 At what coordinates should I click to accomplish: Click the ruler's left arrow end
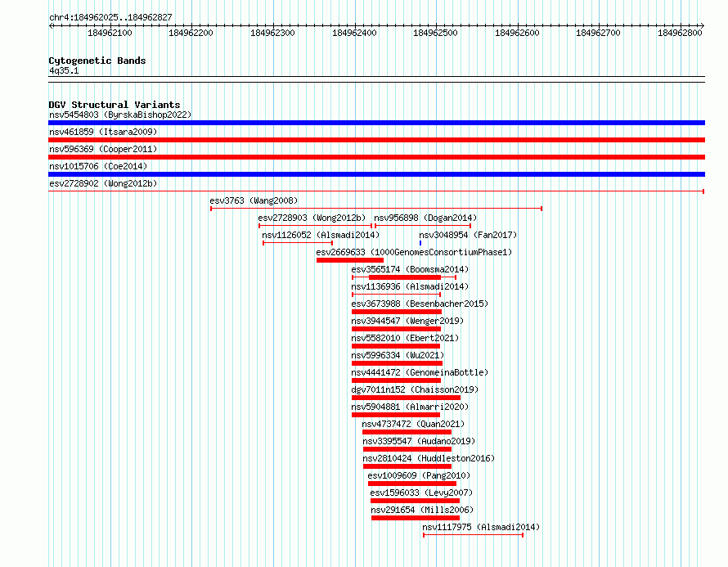[x=51, y=26]
